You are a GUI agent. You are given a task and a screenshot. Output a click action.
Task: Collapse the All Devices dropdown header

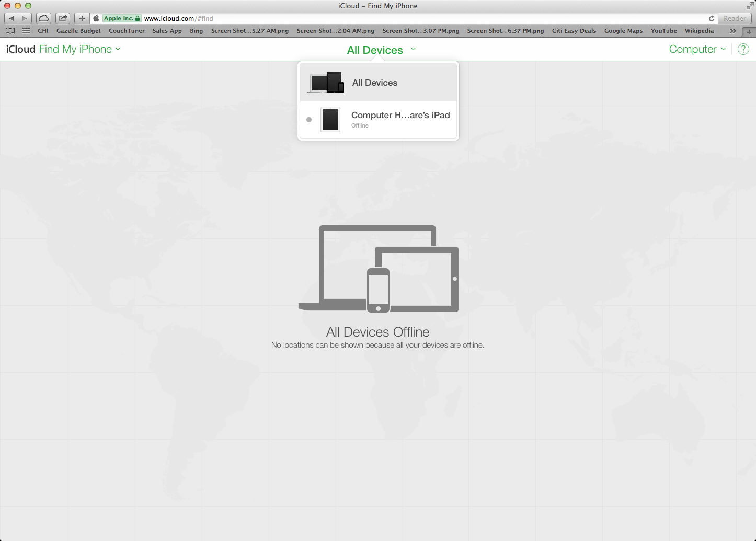[x=382, y=50]
